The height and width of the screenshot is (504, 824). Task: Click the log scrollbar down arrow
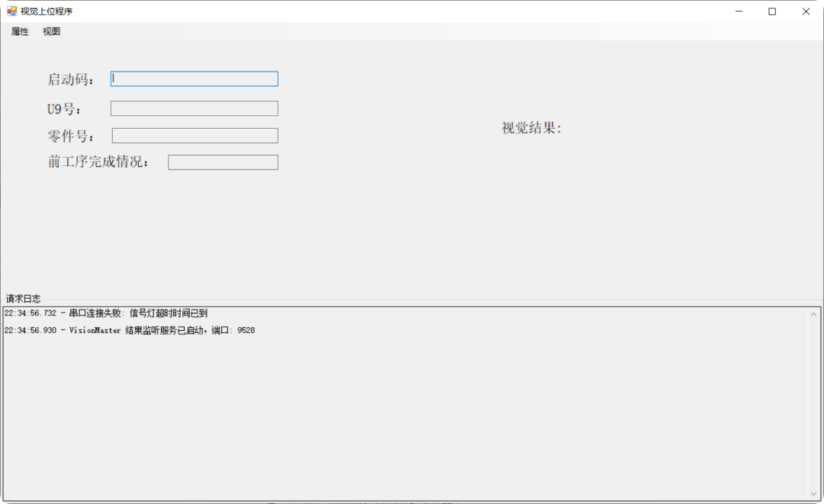tap(813, 493)
